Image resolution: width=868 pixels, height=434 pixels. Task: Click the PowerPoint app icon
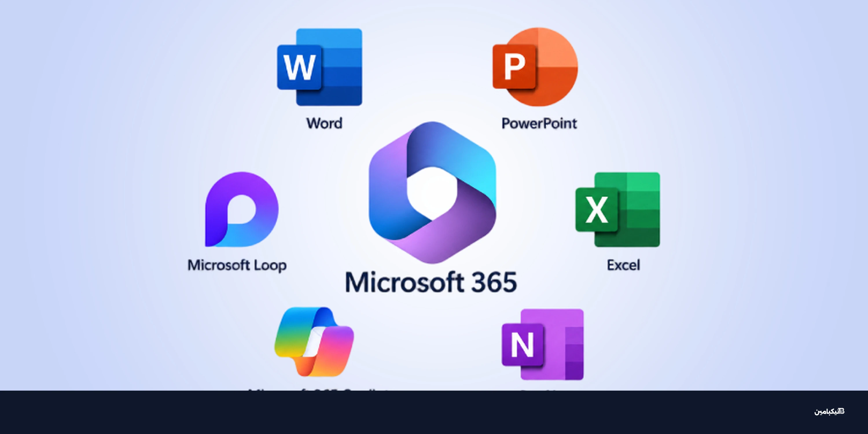[x=535, y=67]
